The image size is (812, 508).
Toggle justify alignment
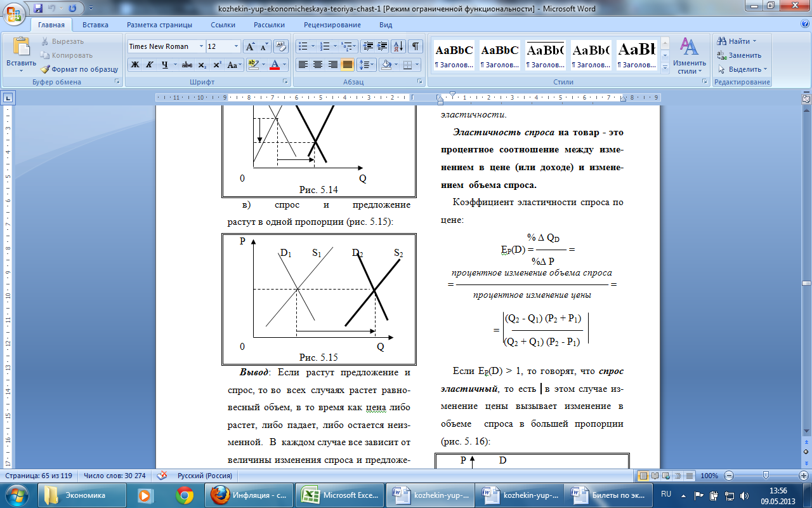[x=348, y=65]
